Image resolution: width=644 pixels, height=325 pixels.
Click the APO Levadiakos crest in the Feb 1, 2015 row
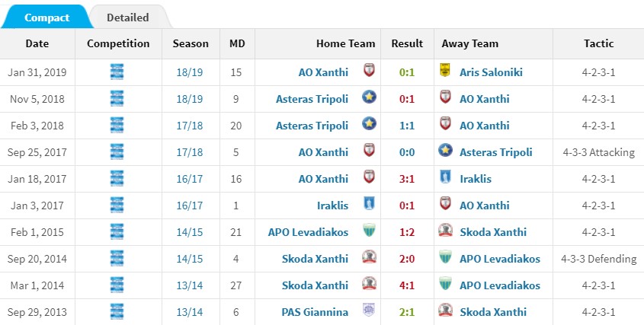tap(369, 230)
